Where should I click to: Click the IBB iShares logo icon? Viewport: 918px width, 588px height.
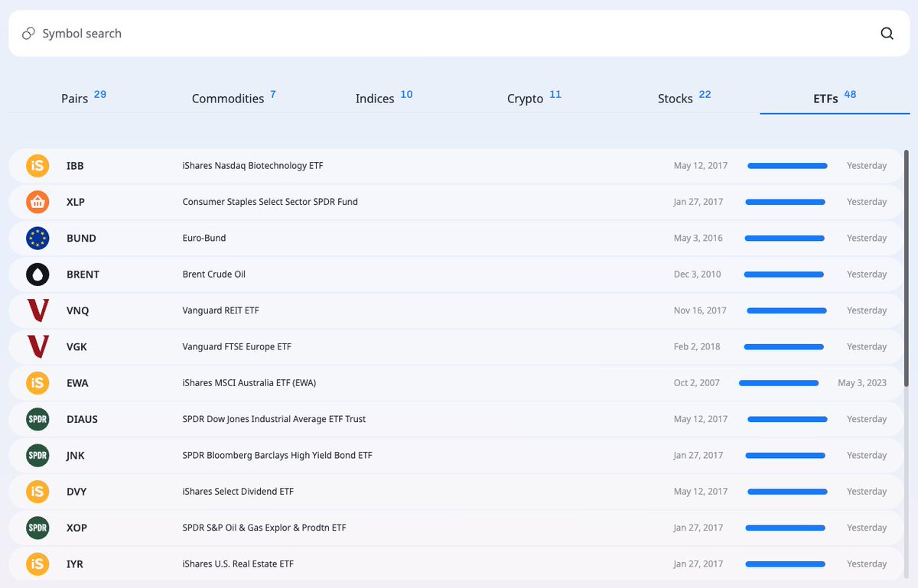click(x=37, y=166)
